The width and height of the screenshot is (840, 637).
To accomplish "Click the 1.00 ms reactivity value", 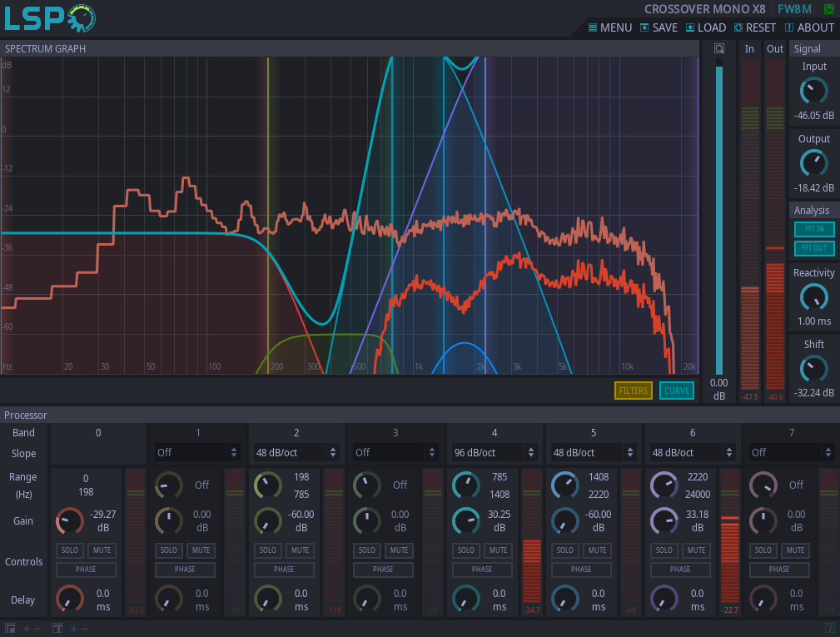I will point(813,321).
